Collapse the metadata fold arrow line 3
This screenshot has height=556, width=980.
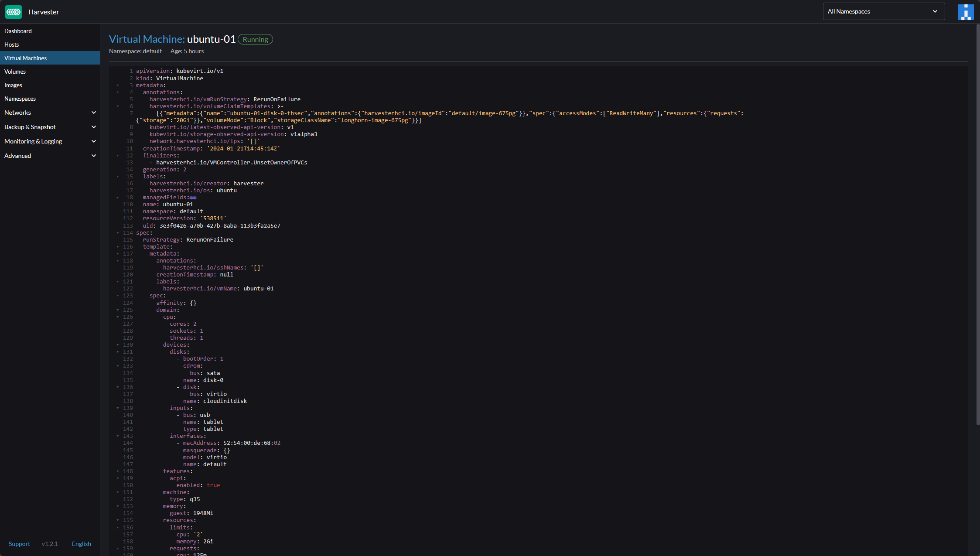[118, 85]
